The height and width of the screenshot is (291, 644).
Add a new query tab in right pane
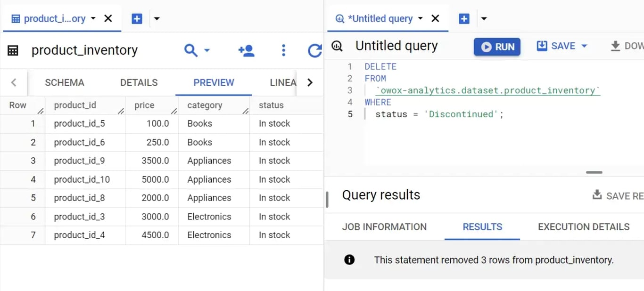pos(464,19)
